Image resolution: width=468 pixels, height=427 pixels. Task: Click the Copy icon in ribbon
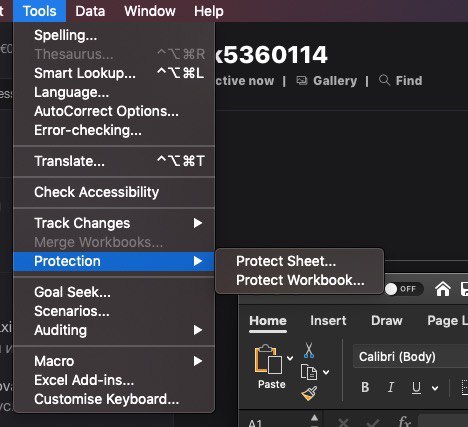309,372
